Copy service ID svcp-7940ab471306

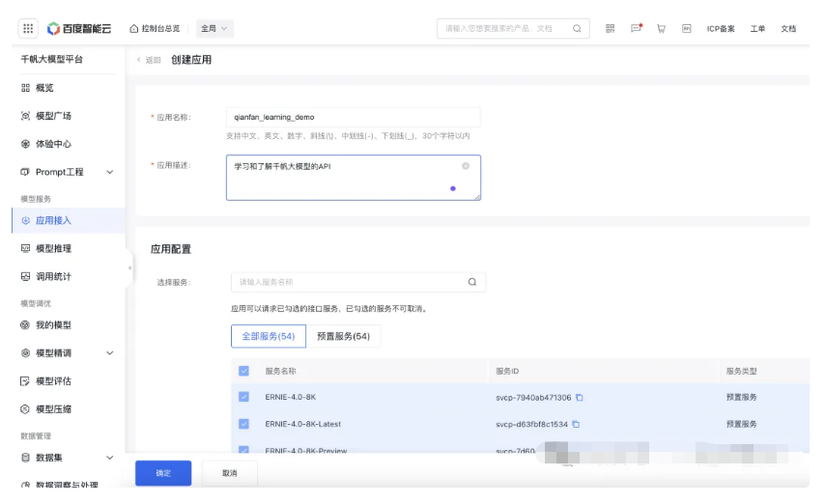[580, 398]
